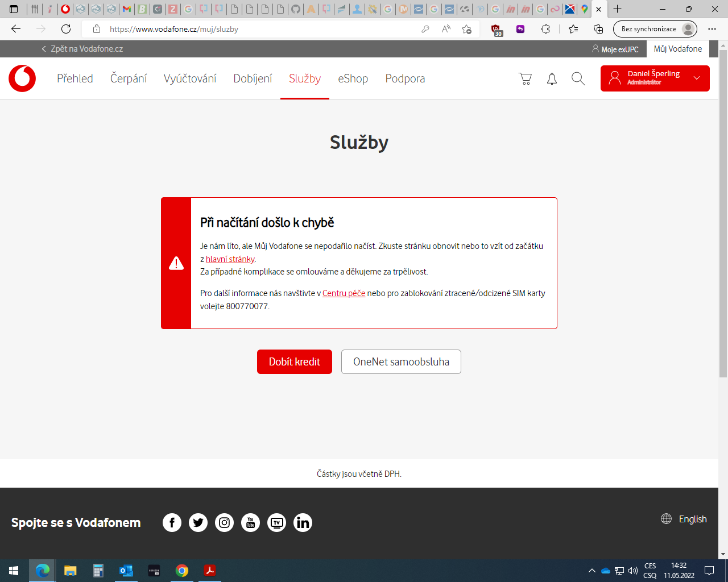Screen dimensions: 728x582
Task: Open Vodafone Instagram page
Action: 224,522
